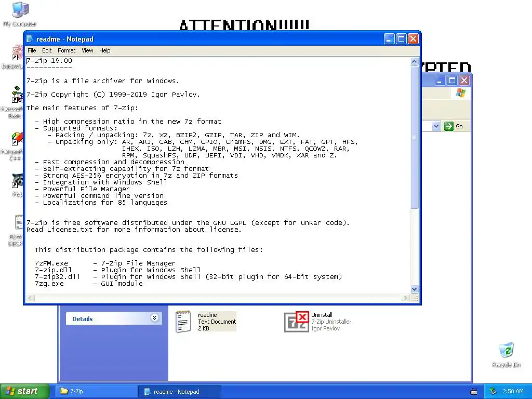
Task: Click the 'Igor Pavlov' label under Uninstall
Action: 325,328
